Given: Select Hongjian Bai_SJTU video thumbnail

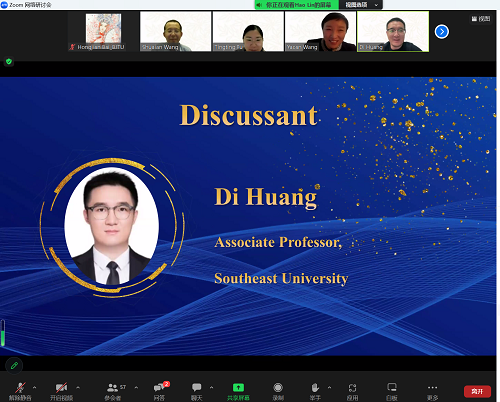Looking at the screenshot, I should 103,31.
